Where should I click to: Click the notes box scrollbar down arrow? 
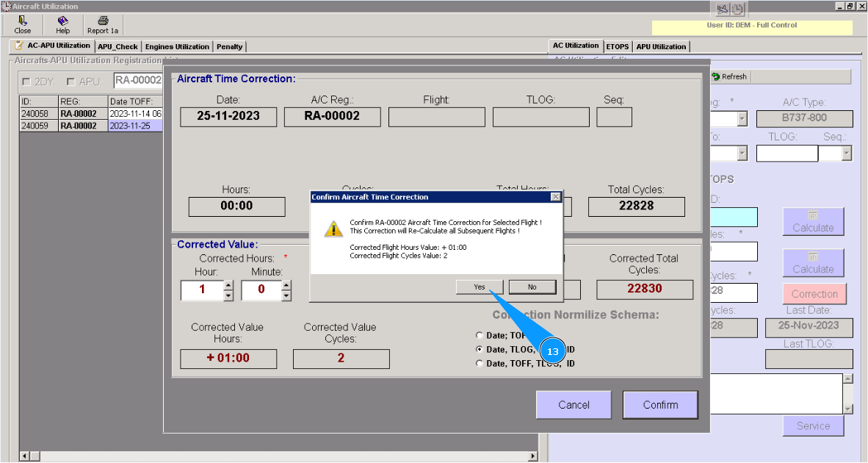pyautogui.click(x=847, y=409)
